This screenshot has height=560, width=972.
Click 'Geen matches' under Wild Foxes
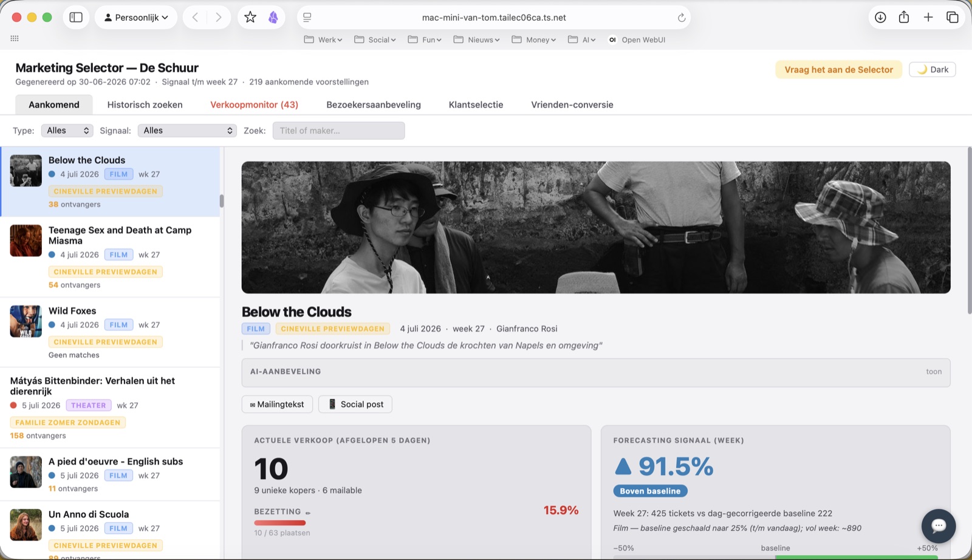point(74,355)
